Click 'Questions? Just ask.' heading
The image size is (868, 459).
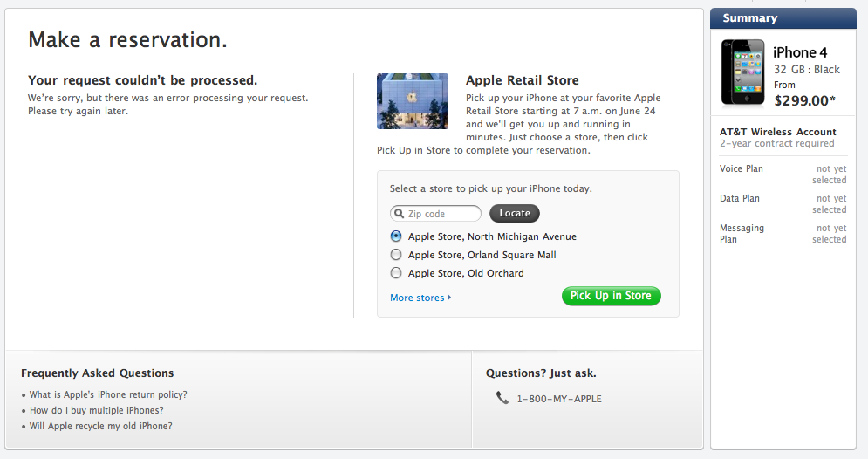tap(541, 373)
